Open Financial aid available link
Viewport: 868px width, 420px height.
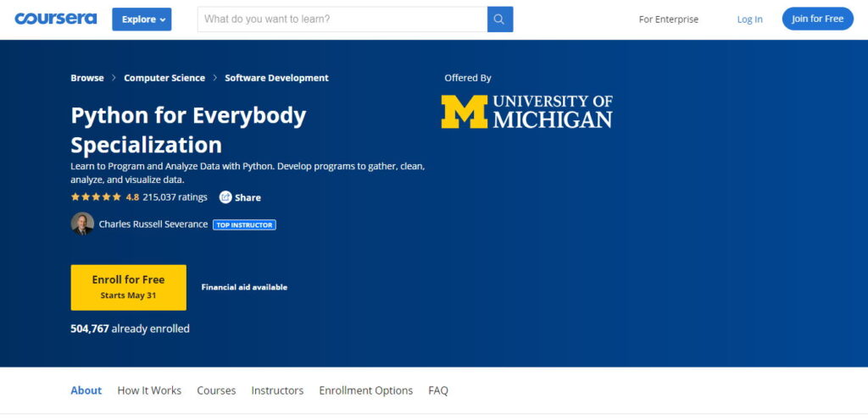pos(244,287)
